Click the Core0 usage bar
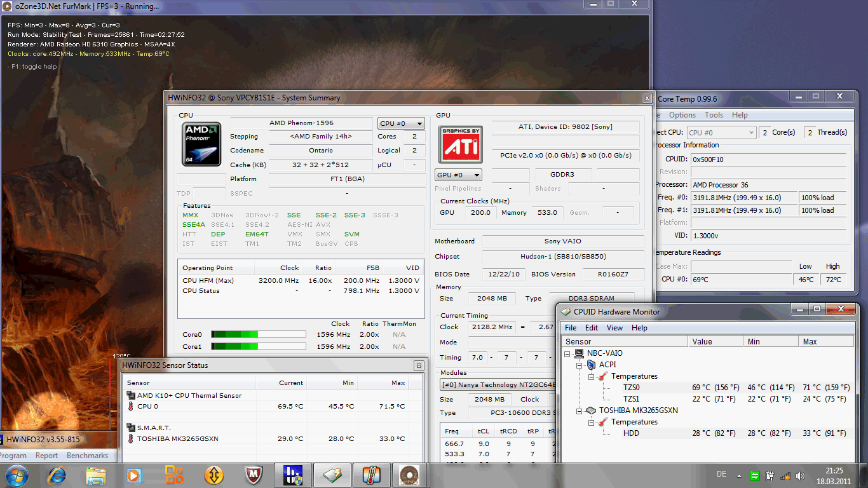 click(258, 334)
